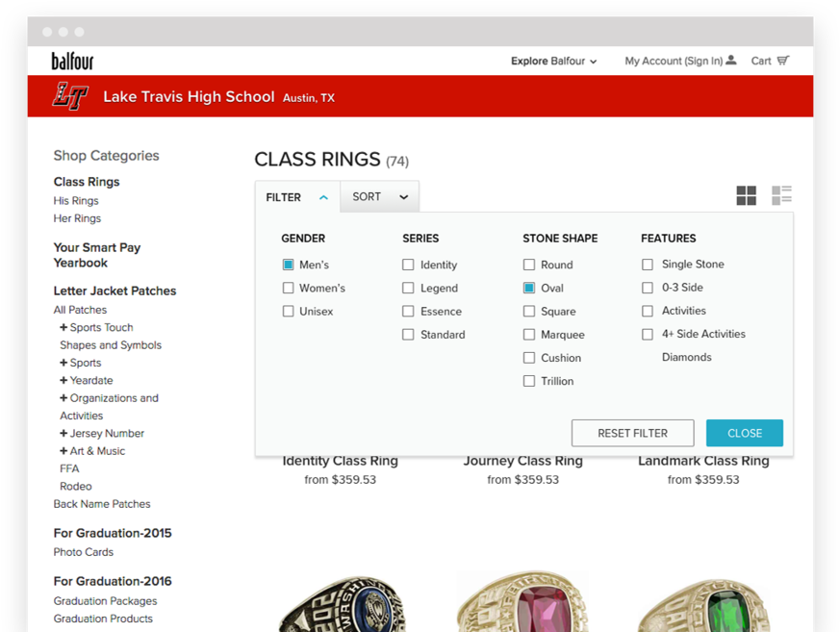Select the Round stone shape checkbox

point(529,265)
